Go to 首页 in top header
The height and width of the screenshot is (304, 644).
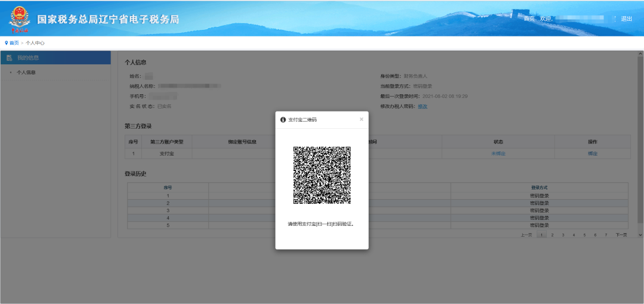click(x=530, y=18)
